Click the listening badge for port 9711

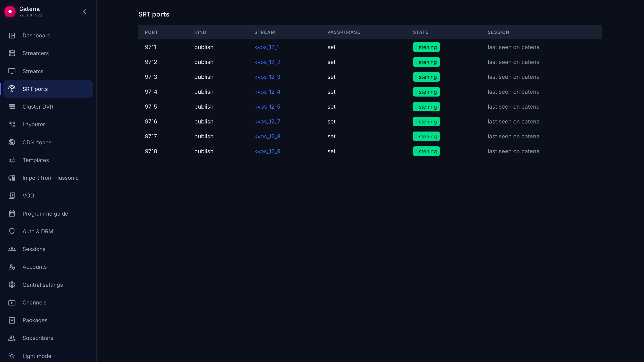(426, 47)
